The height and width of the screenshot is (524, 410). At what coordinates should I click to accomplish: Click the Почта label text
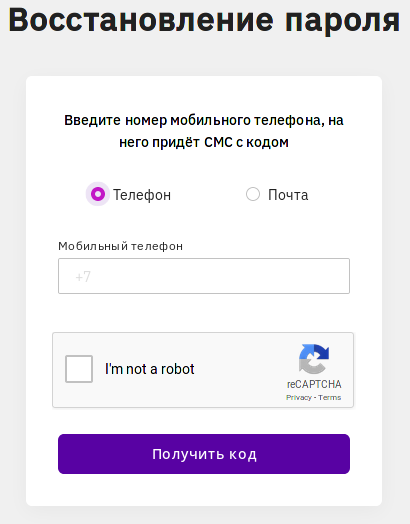click(288, 195)
